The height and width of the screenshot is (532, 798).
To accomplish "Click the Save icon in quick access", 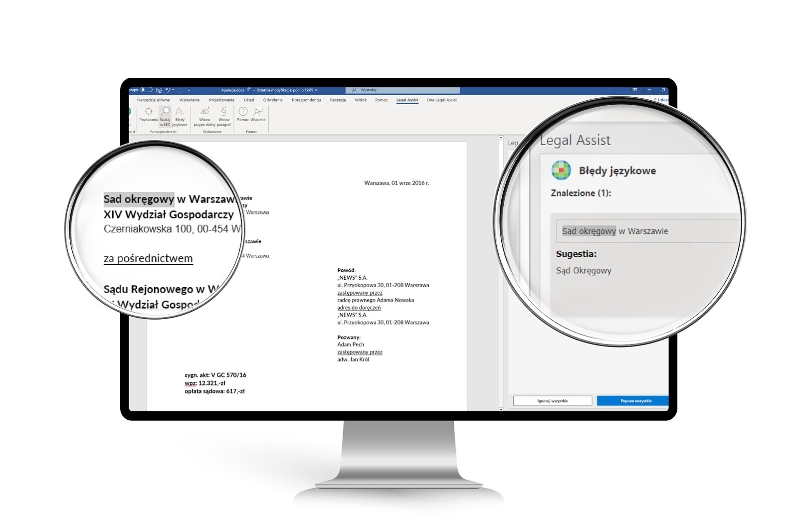I will click(159, 90).
